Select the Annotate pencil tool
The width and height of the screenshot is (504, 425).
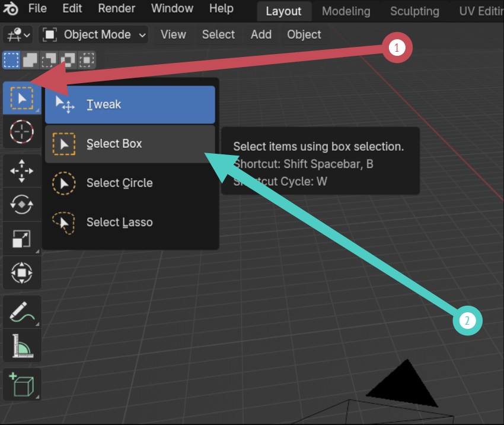tap(21, 312)
